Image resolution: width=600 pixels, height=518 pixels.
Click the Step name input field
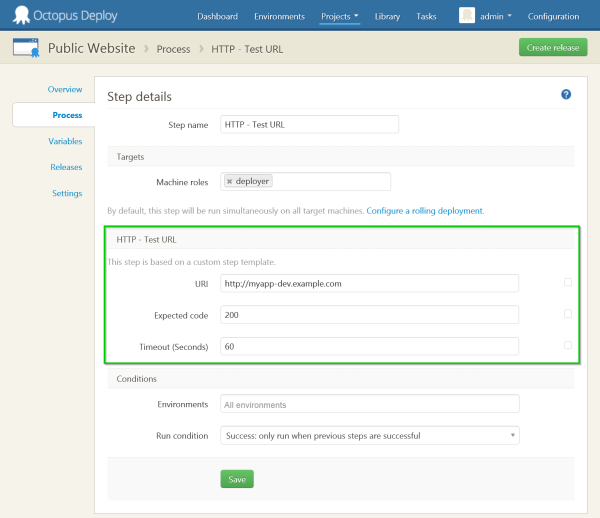pyautogui.click(x=310, y=124)
